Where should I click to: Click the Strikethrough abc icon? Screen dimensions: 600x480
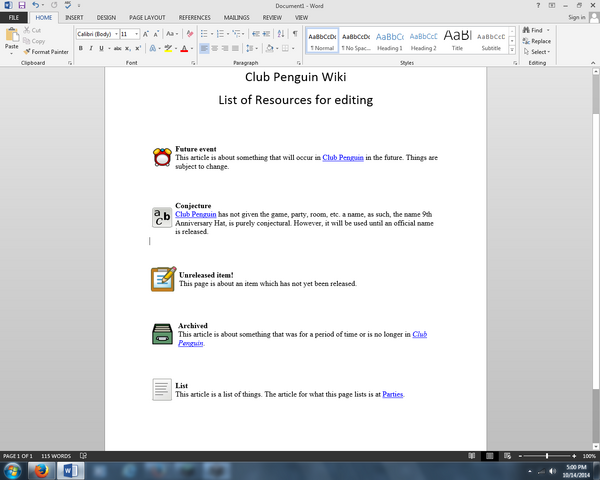[x=117, y=48]
